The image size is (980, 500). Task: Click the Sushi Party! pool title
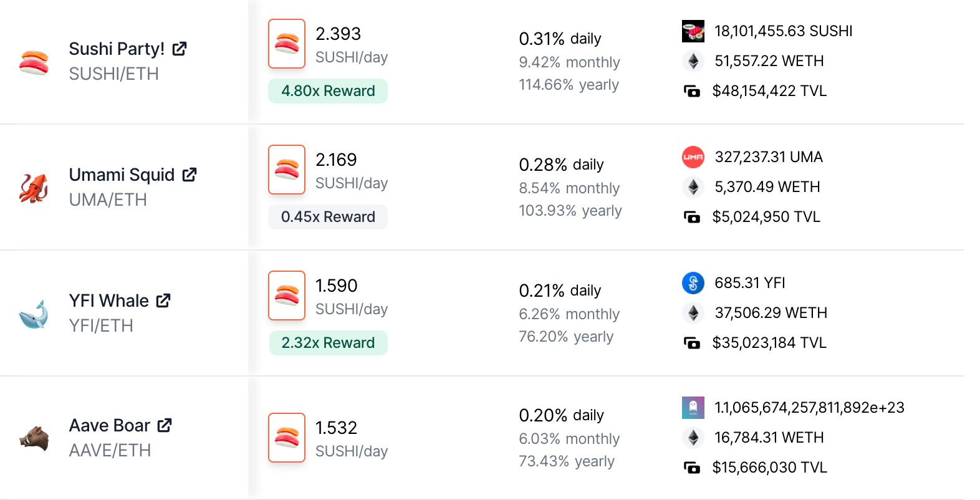(x=117, y=49)
